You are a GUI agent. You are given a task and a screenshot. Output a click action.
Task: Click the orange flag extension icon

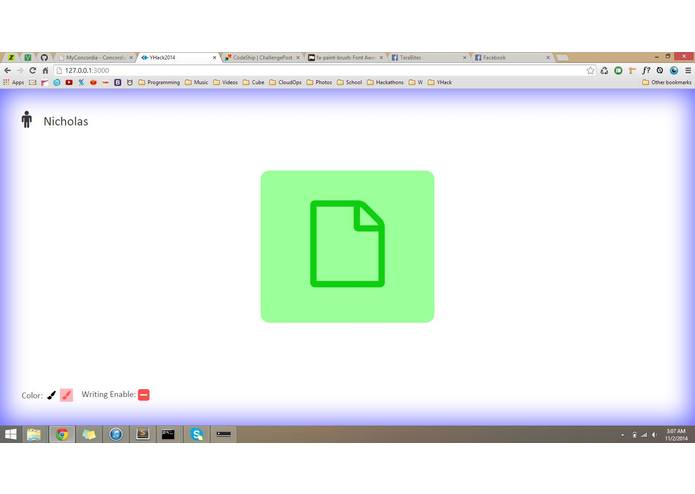[x=633, y=70]
